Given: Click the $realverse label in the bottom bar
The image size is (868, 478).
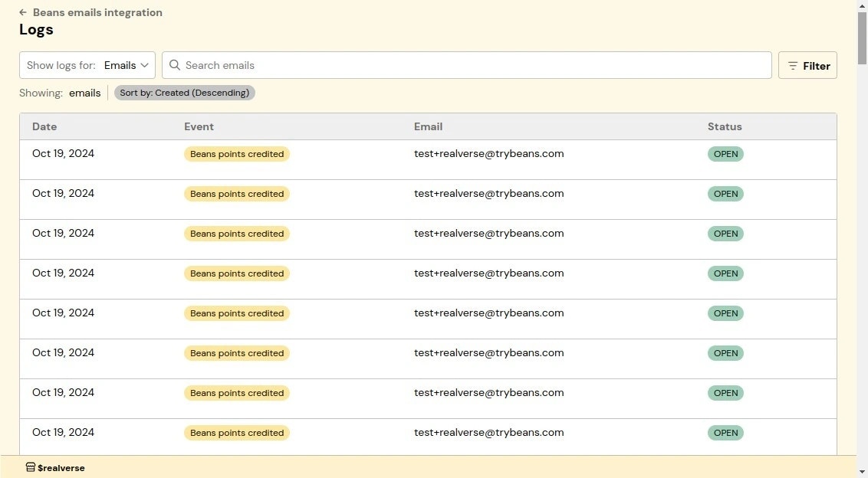Looking at the screenshot, I should (61, 467).
